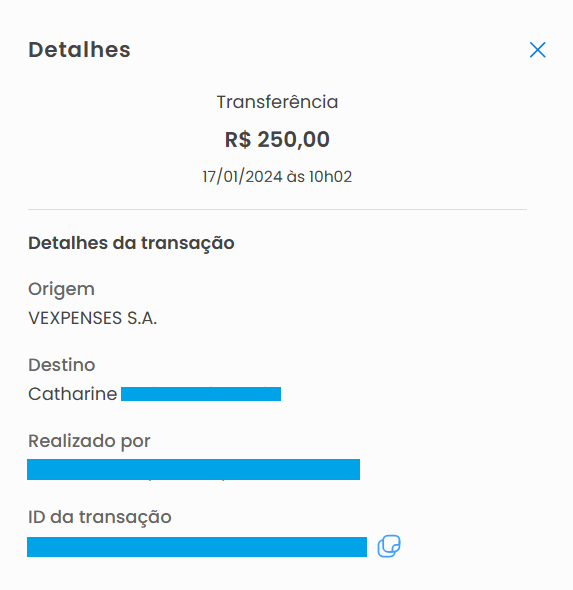Copy the transaction ID using the copy icon
Viewport: 573px width, 590px height.
[x=389, y=546]
